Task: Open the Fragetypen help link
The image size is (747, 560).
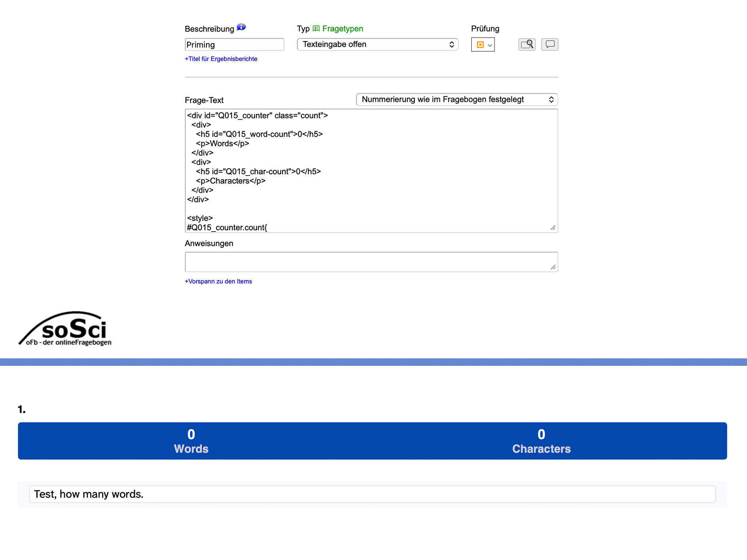Action: point(342,28)
